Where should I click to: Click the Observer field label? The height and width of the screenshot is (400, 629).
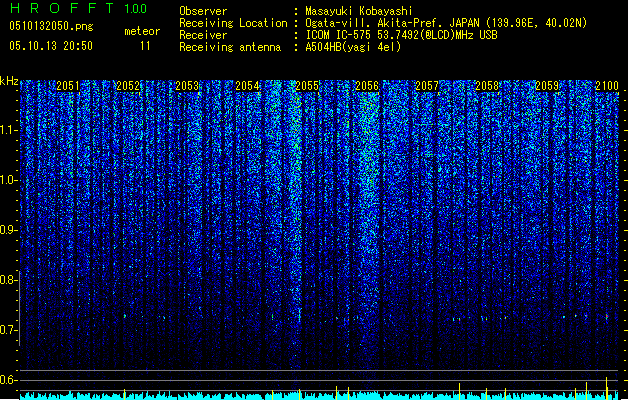[x=203, y=11]
